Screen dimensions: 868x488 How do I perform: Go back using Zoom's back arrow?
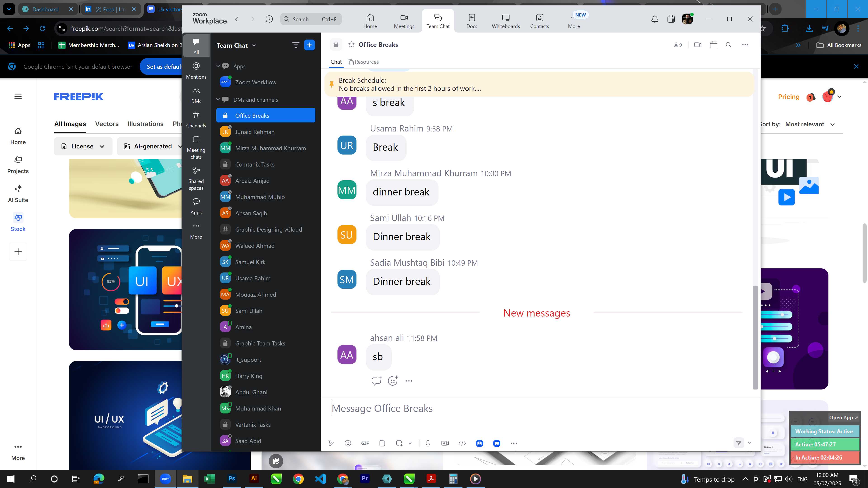point(236,19)
